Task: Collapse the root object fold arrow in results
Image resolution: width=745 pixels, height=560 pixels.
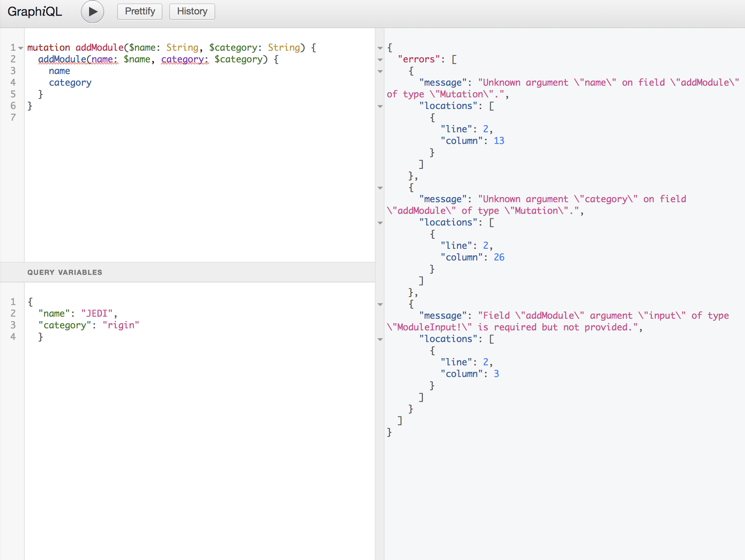Action: (x=380, y=48)
